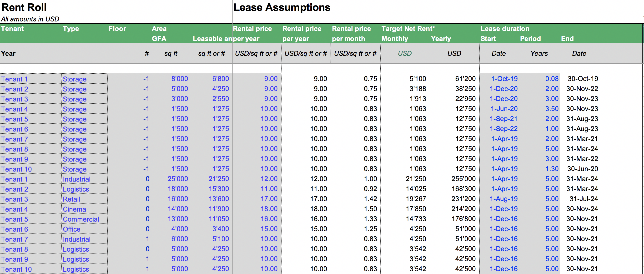Viewport: 644px width, 274px height.
Task: Click the 'Lease duration' header
Action: tap(505, 29)
